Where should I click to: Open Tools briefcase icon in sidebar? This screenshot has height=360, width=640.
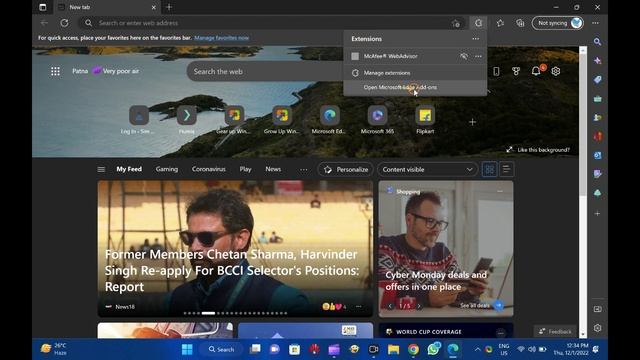point(598,99)
